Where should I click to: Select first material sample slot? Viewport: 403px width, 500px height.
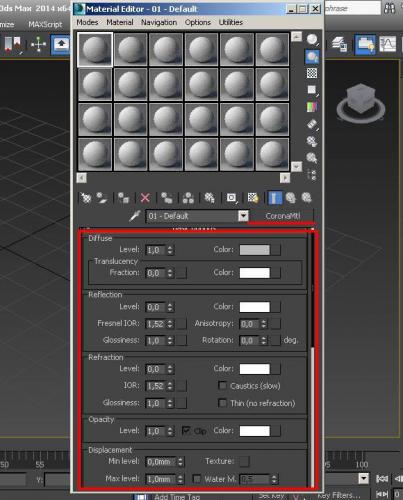(95, 49)
